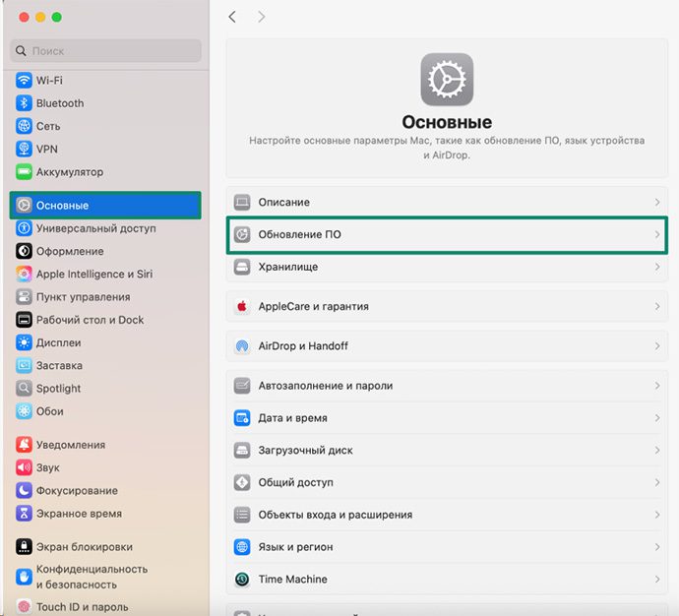Viewport: 679px width, 616px height.
Task: Open Уведомления bell icon
Action: (x=24, y=445)
